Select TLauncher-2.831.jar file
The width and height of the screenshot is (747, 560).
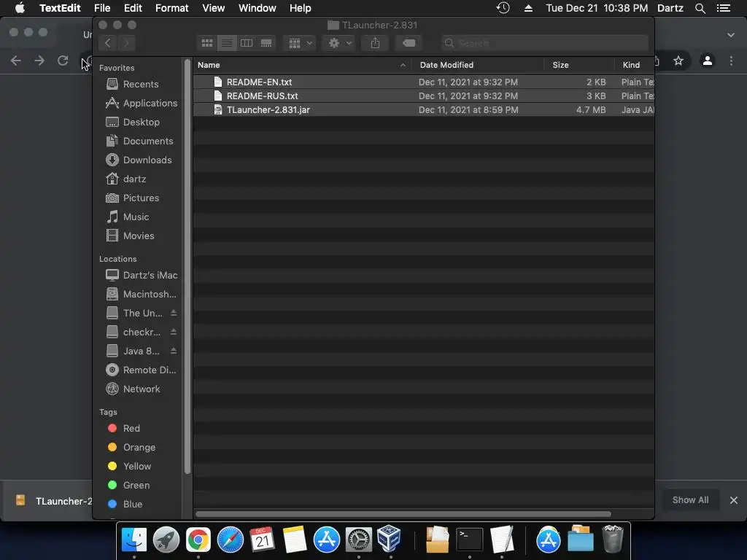(424, 109)
